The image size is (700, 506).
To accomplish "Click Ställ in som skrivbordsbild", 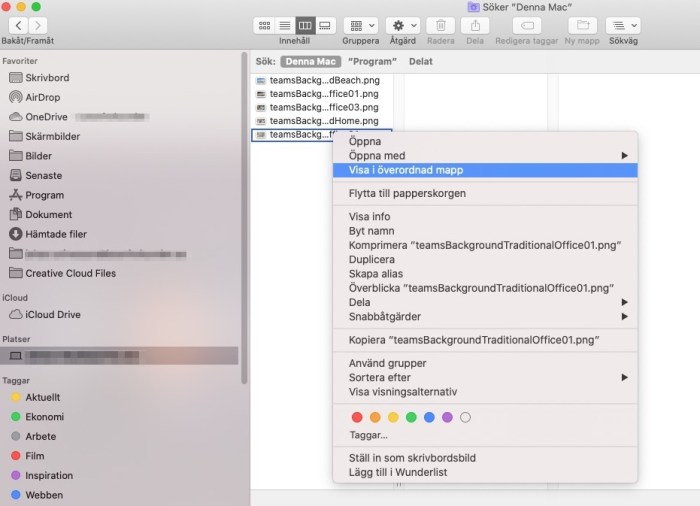I will (x=410, y=457).
